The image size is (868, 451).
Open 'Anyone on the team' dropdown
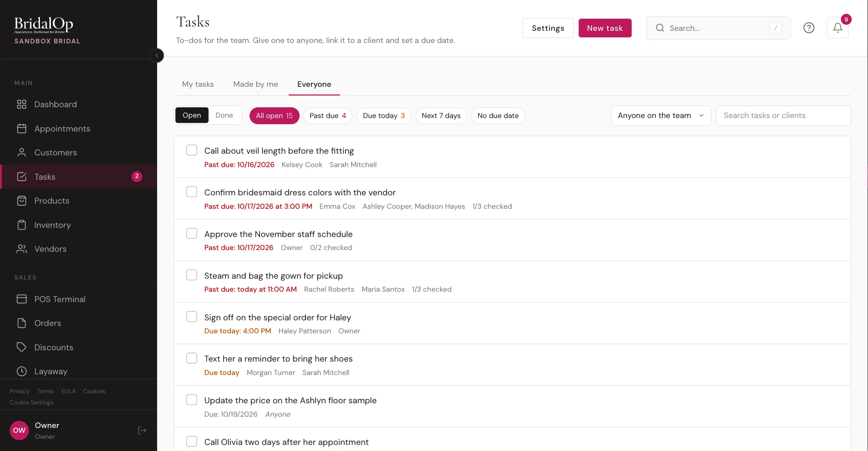[x=661, y=115]
